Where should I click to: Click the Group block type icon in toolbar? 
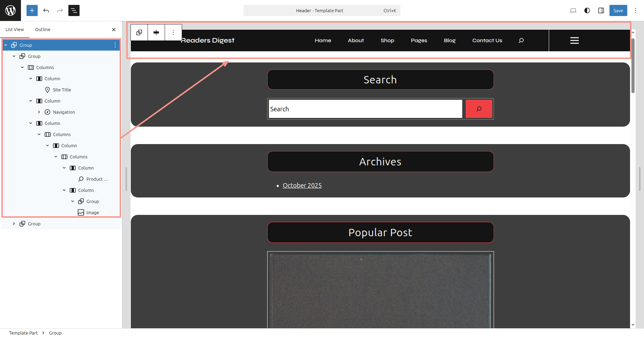pos(139,32)
